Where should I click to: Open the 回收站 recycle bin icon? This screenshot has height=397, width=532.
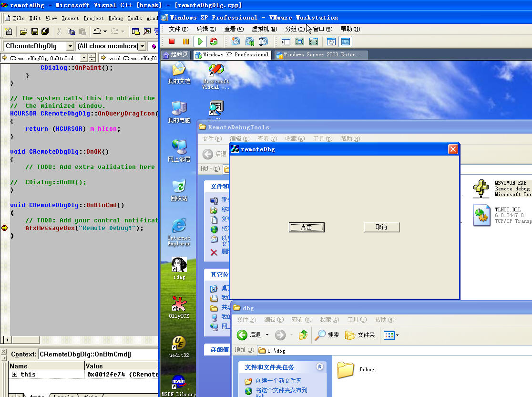pos(179,189)
